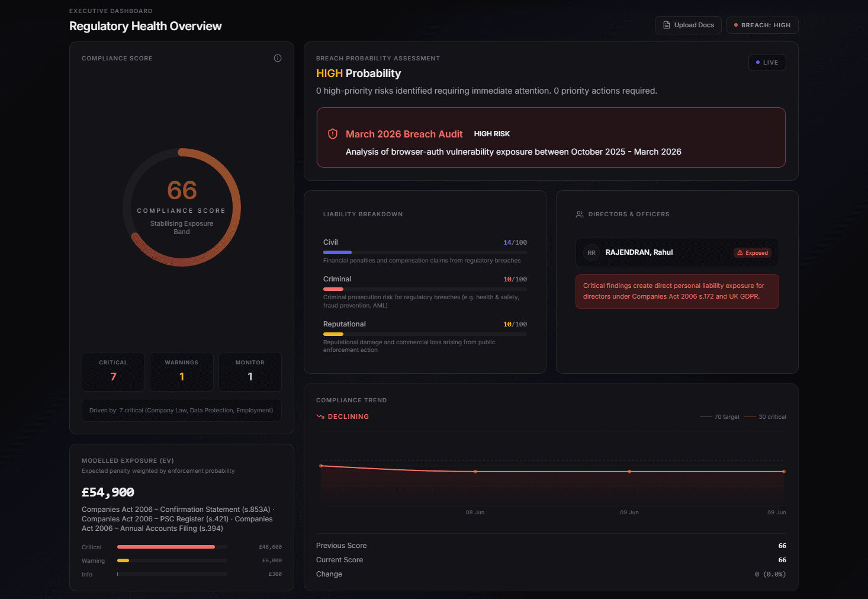Screen dimensions: 868x599
Task: Click the 09 Jun middle chart data point
Action: [x=629, y=472]
